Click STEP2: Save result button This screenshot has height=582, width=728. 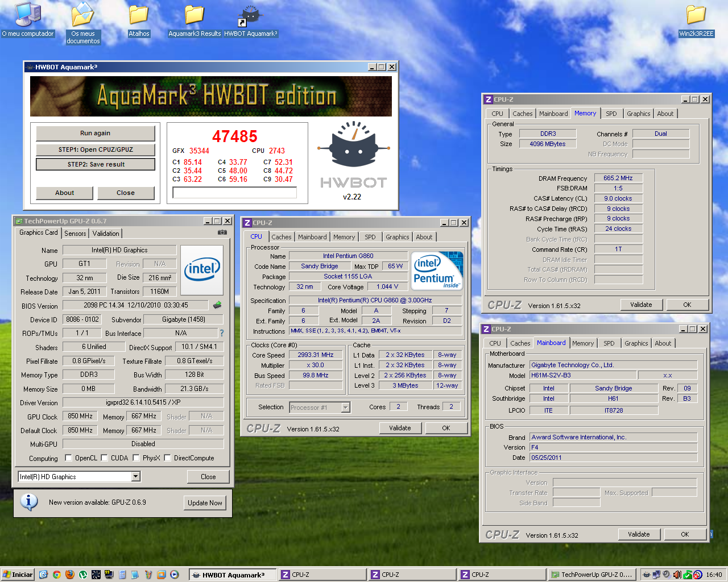click(x=95, y=164)
